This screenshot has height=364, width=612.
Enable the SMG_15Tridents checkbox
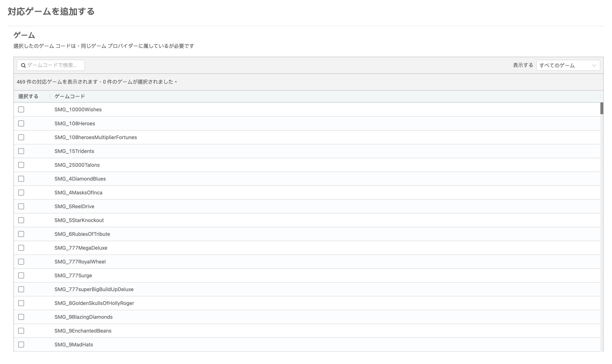point(21,151)
